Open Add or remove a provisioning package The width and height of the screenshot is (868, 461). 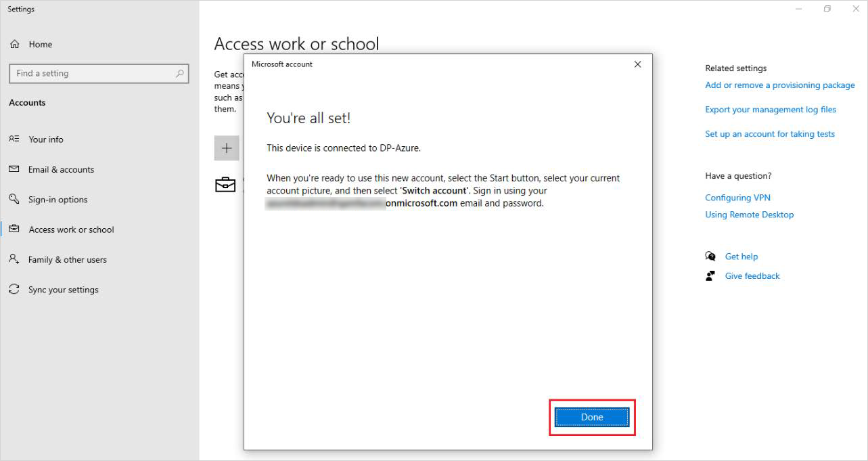[x=780, y=85]
